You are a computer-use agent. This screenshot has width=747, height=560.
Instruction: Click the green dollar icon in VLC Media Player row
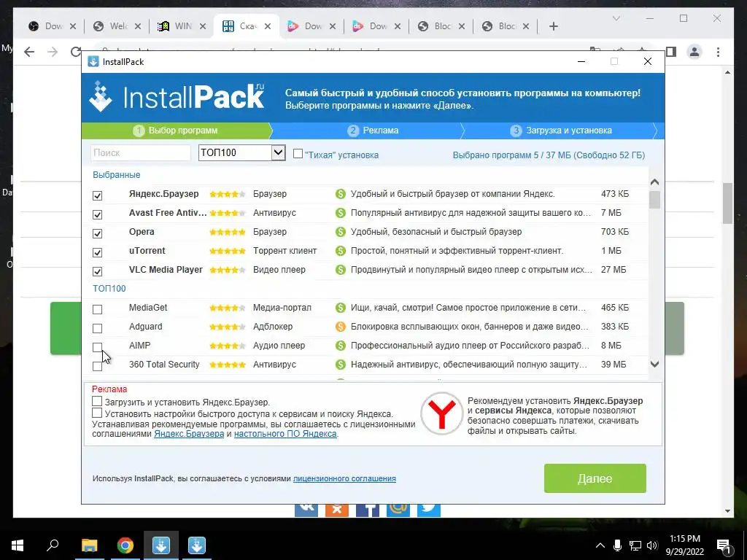[340, 270]
